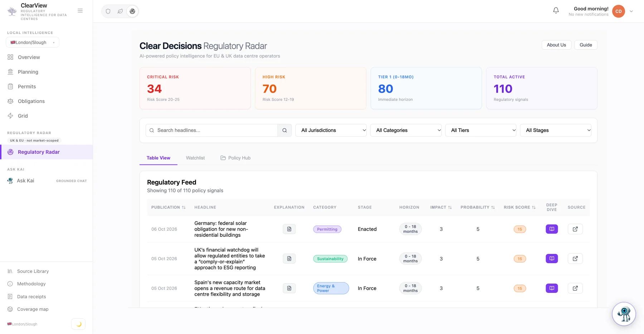Expand the user account chevron

[x=631, y=11]
